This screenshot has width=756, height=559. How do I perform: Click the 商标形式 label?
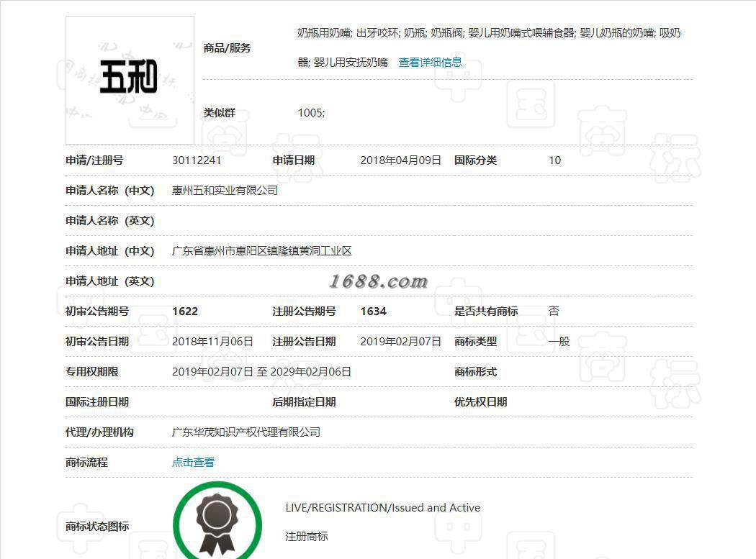(475, 372)
